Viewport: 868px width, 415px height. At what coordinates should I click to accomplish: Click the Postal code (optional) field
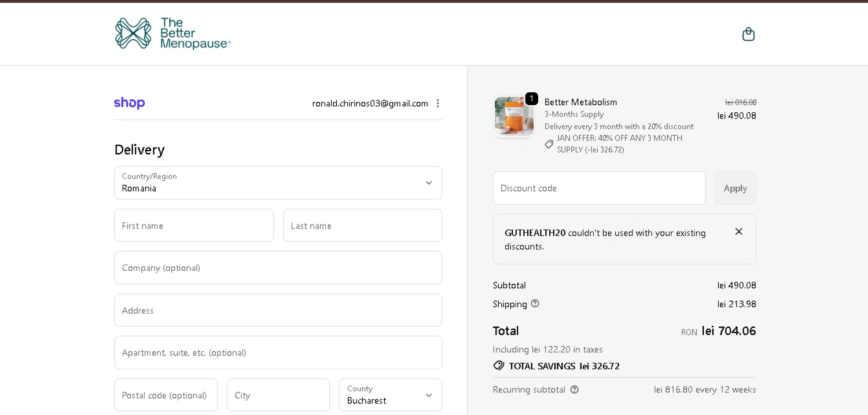[x=166, y=395]
